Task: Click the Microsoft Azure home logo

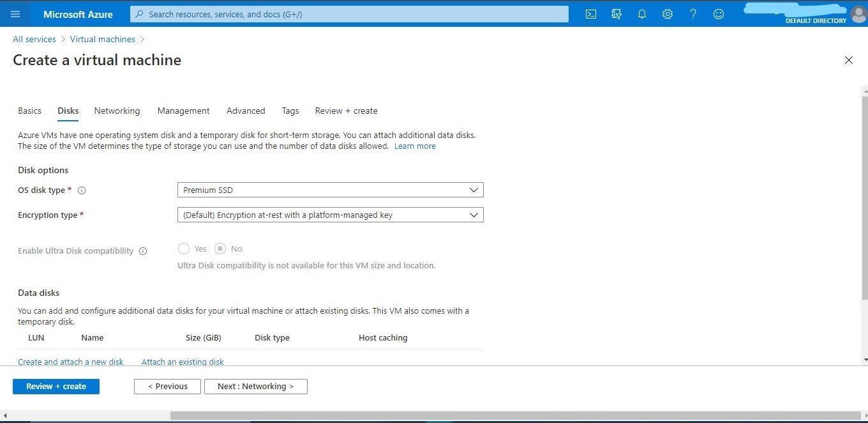Action: 78,13
